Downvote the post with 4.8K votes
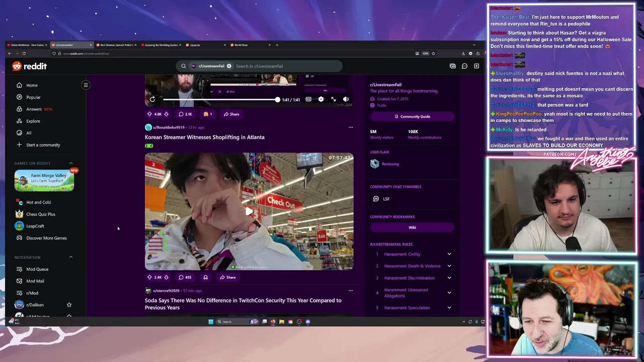 (x=166, y=114)
